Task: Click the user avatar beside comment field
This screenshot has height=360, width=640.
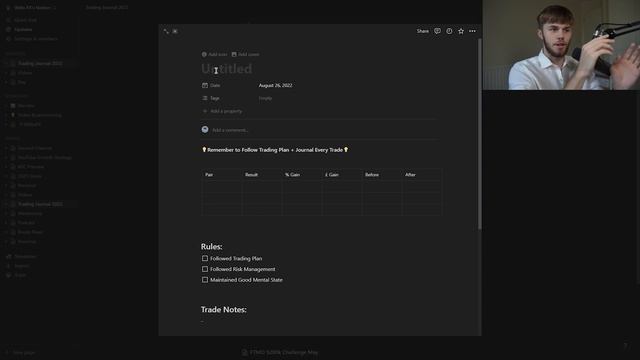Action: coord(205,129)
